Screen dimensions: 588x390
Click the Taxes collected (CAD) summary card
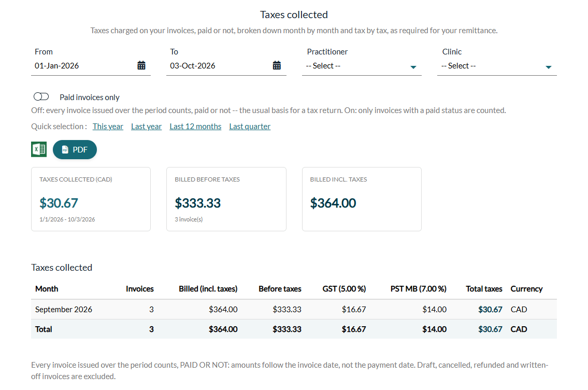91,199
